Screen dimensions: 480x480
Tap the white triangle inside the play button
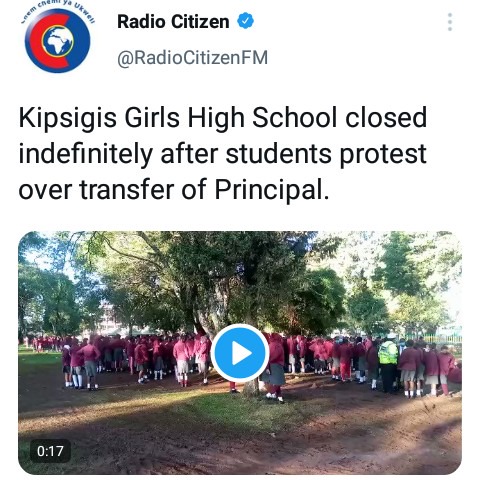tap(241, 353)
